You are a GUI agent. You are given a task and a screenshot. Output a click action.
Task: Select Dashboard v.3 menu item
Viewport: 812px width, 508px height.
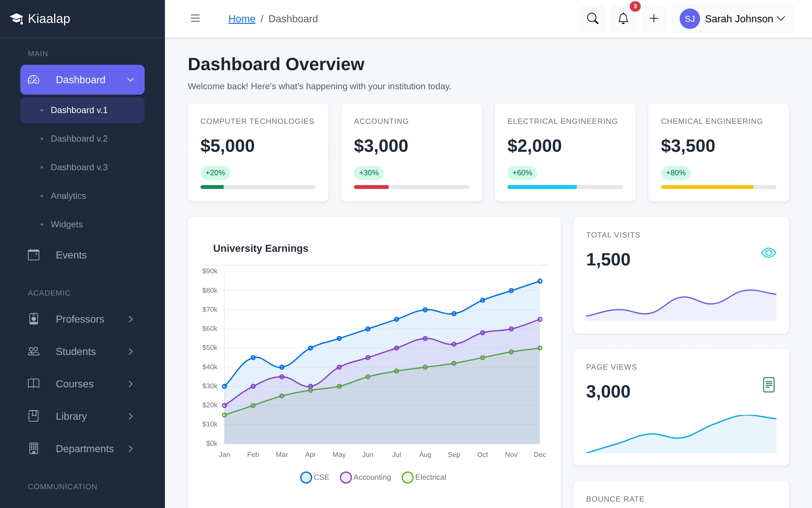(x=82, y=167)
